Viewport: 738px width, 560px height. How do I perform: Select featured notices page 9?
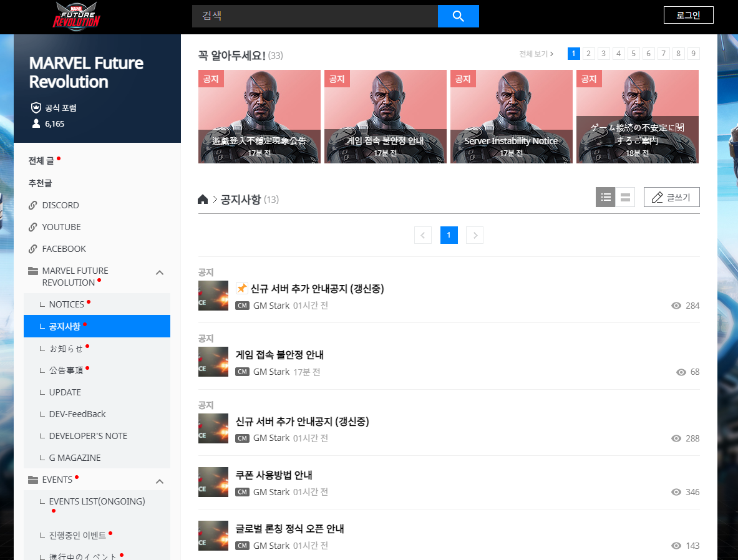693,54
